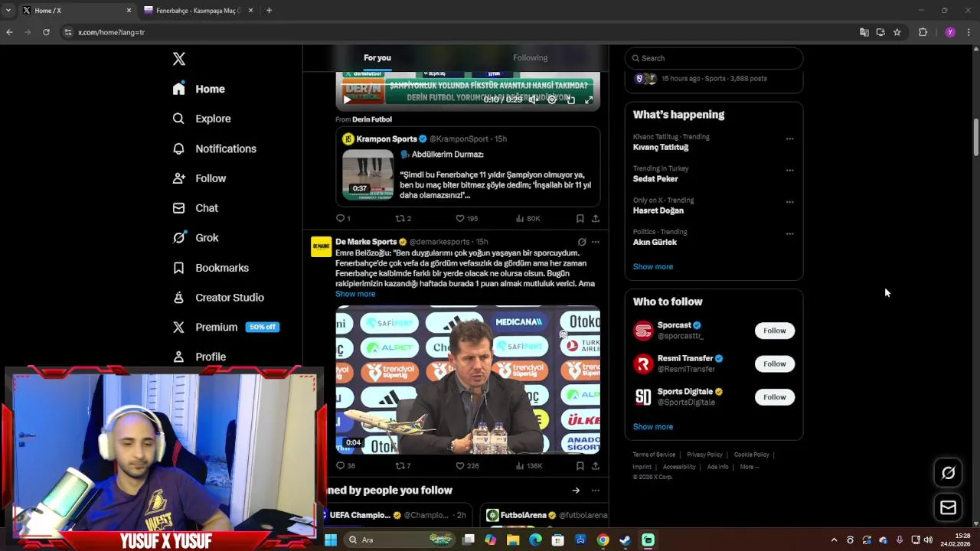Open the Derin Futbol source link

click(371, 119)
